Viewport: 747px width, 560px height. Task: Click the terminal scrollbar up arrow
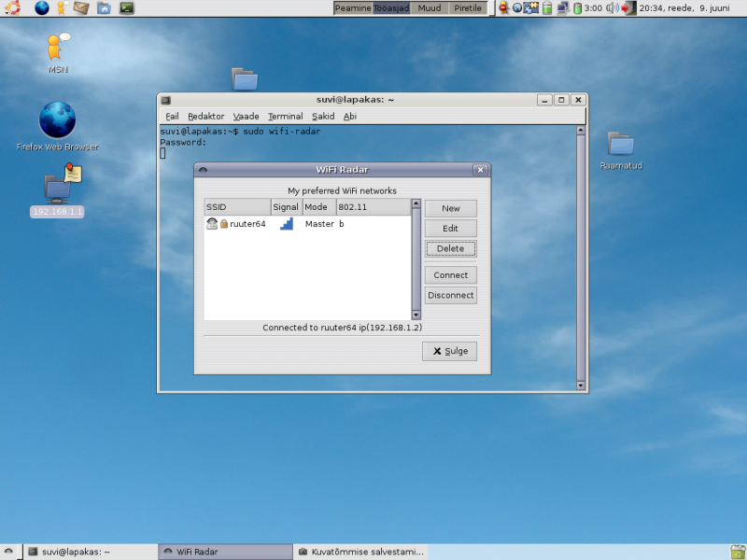coord(580,130)
